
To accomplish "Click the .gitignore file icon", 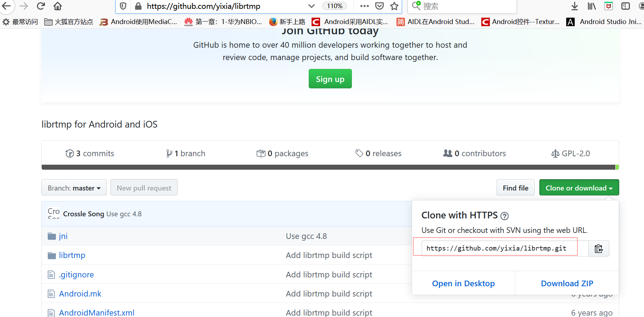I will coord(51,275).
